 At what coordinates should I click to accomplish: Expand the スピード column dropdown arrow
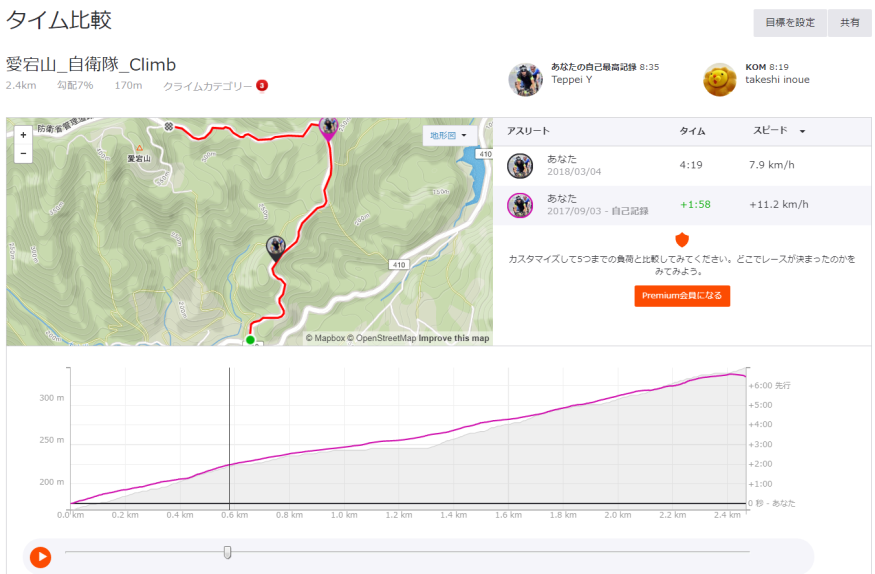coord(802,132)
